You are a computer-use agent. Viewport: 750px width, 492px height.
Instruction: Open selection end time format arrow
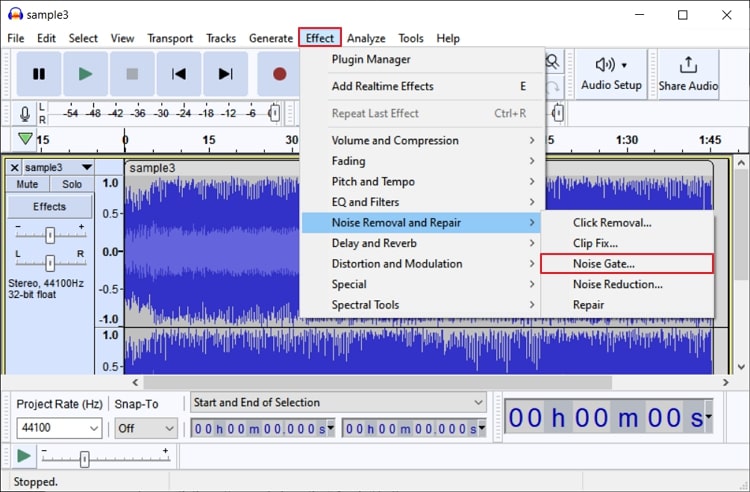pyautogui.click(x=482, y=427)
